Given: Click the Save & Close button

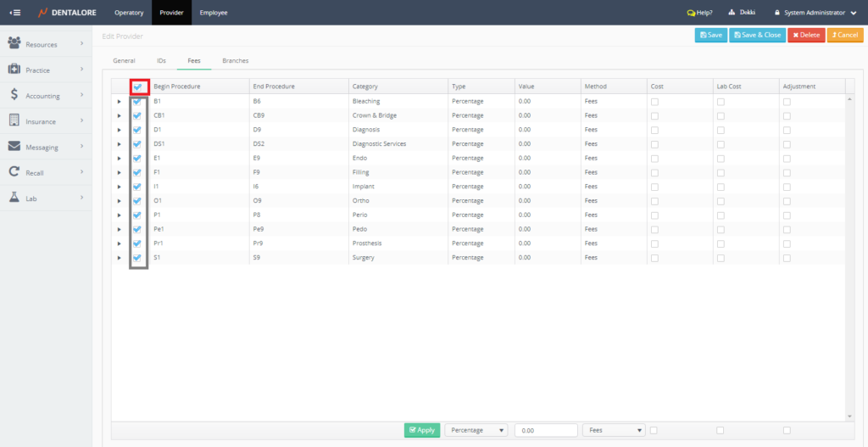Looking at the screenshot, I should click(757, 35).
